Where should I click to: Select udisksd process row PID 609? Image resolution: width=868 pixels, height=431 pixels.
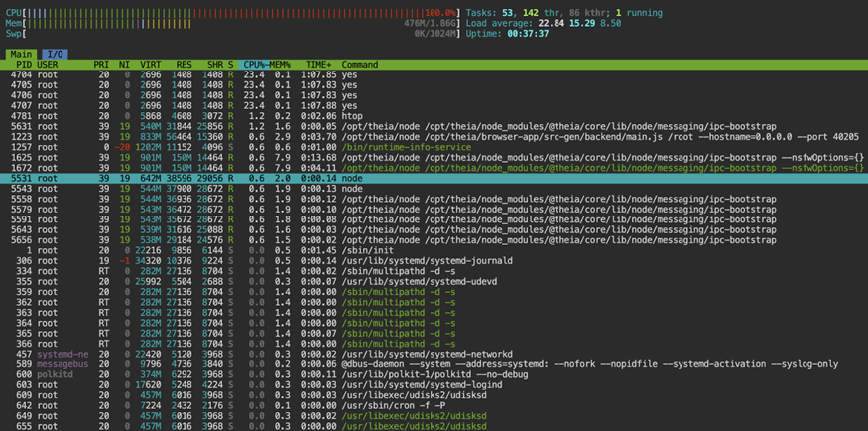pos(434,395)
